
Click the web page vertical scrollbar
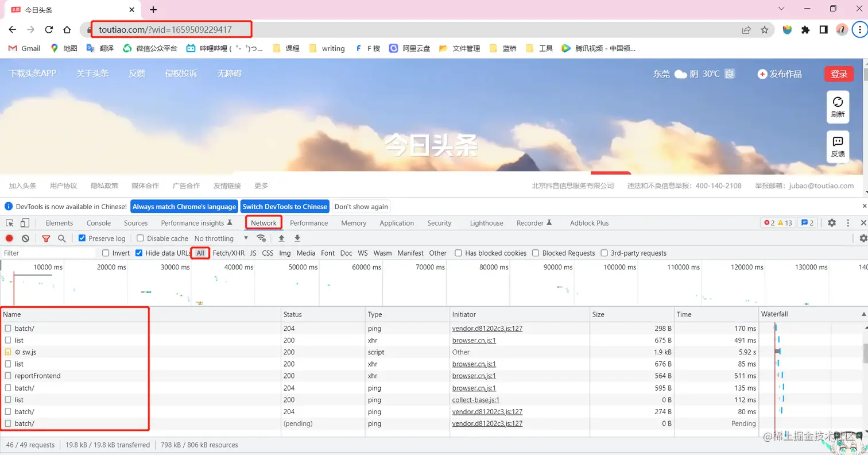click(865, 75)
